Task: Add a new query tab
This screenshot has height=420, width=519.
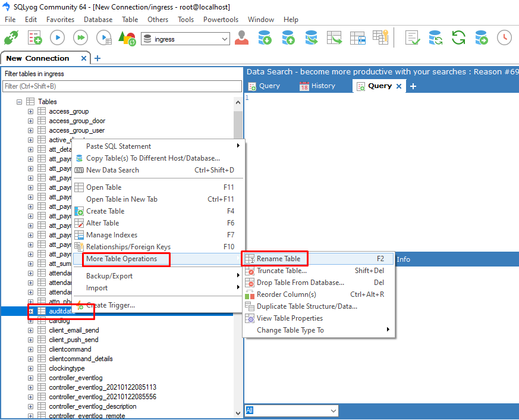Action: 413,86
